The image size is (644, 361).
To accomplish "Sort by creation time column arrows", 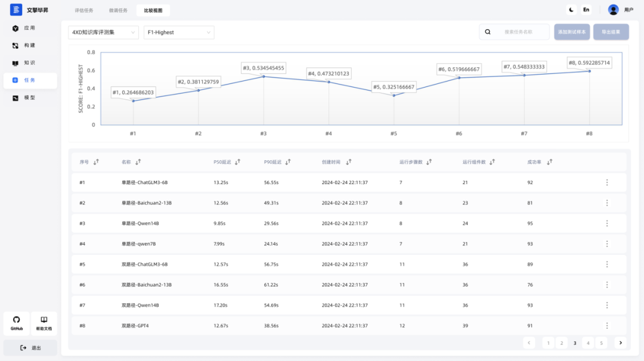I will click(349, 162).
